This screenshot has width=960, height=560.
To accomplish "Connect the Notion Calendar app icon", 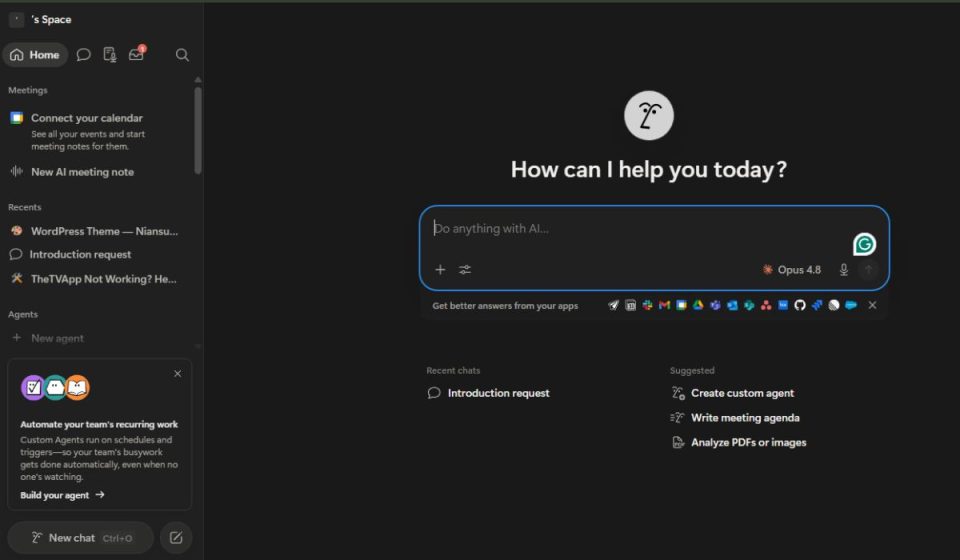I will [x=631, y=305].
